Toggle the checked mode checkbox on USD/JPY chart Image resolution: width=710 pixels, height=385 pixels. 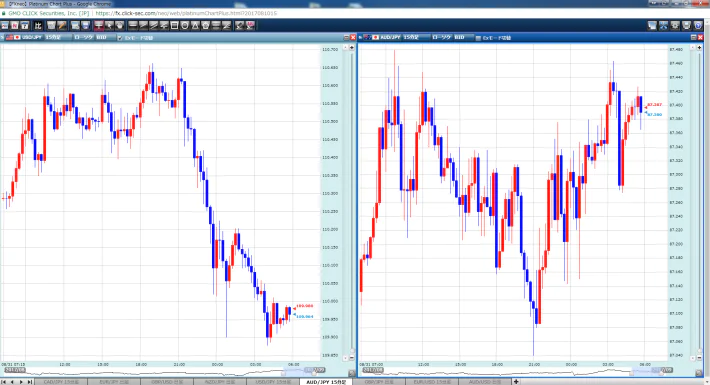[x=120, y=38]
